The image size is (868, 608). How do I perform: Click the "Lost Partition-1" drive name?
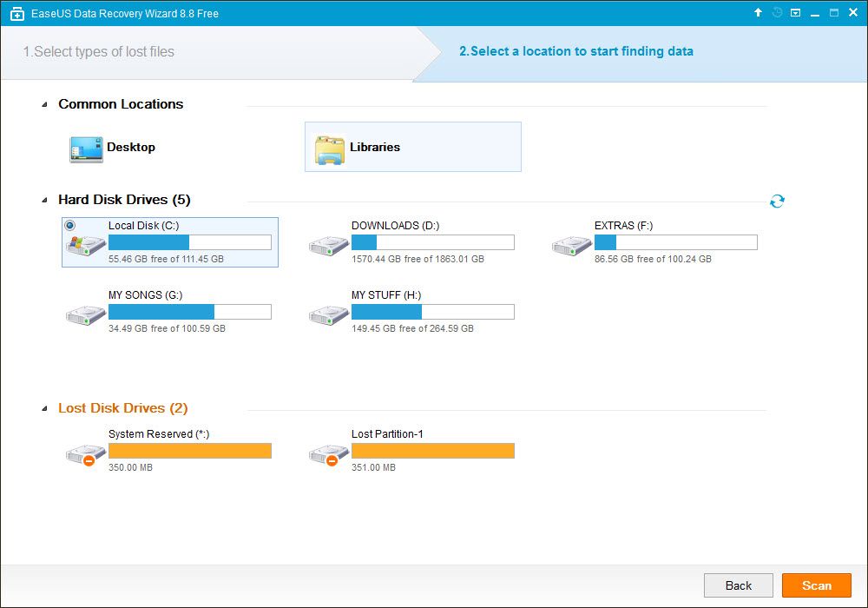point(387,434)
